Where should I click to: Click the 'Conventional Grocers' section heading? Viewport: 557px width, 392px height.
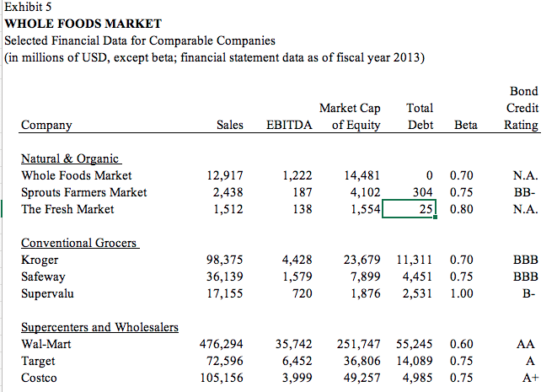[x=79, y=243]
